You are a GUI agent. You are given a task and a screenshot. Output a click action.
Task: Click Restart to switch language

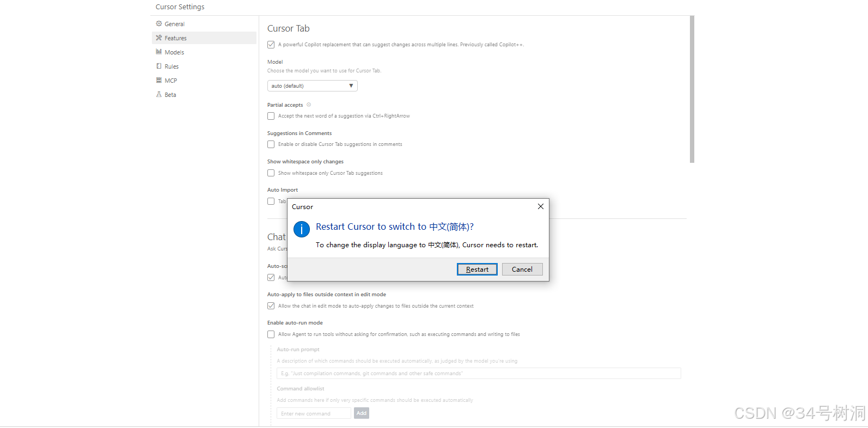pyautogui.click(x=477, y=270)
